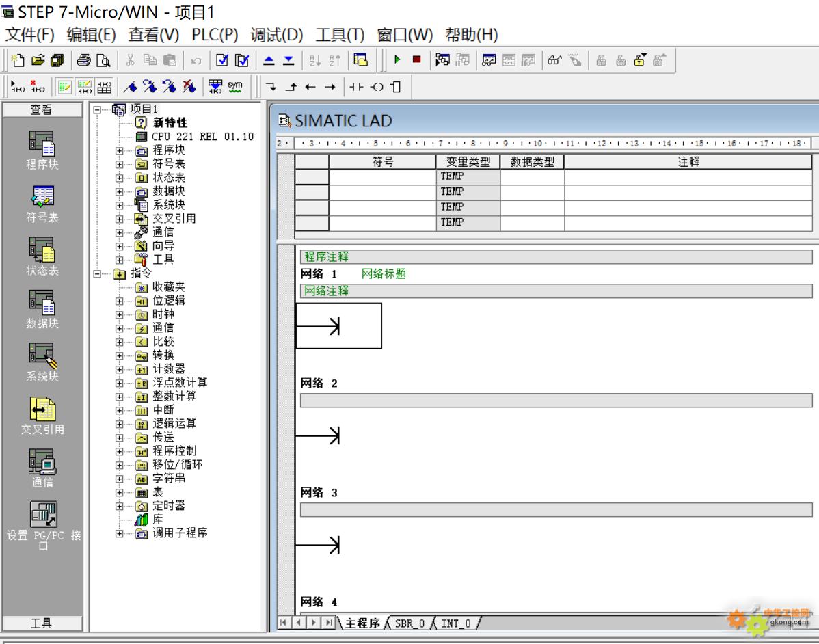Insert a line-right connection
The width and height of the screenshot is (819, 644).
pyautogui.click(x=330, y=87)
